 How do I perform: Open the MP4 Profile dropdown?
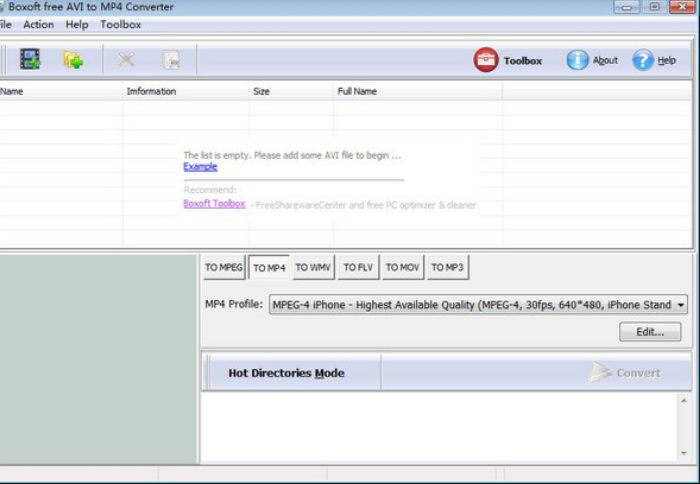click(x=478, y=305)
